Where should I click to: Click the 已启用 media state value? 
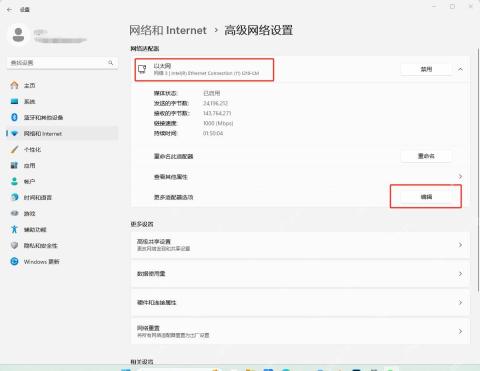click(x=212, y=93)
